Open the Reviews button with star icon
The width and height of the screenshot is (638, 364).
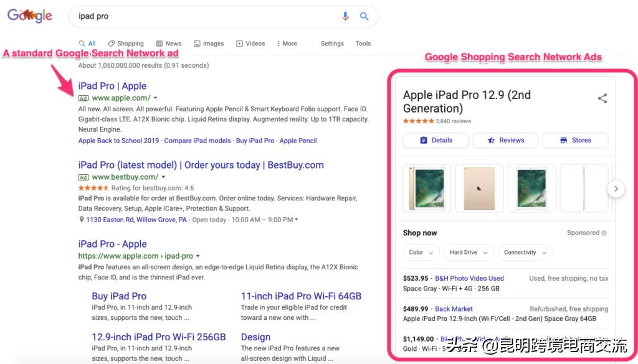pos(505,140)
